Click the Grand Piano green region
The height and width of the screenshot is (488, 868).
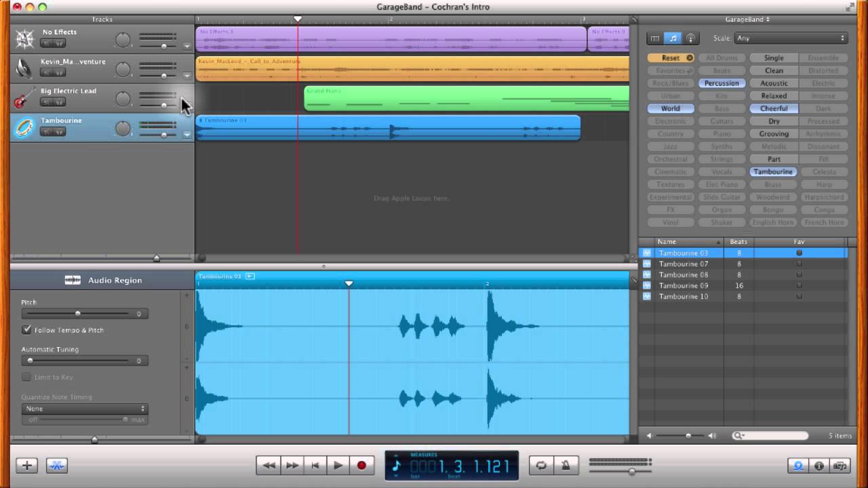467,98
